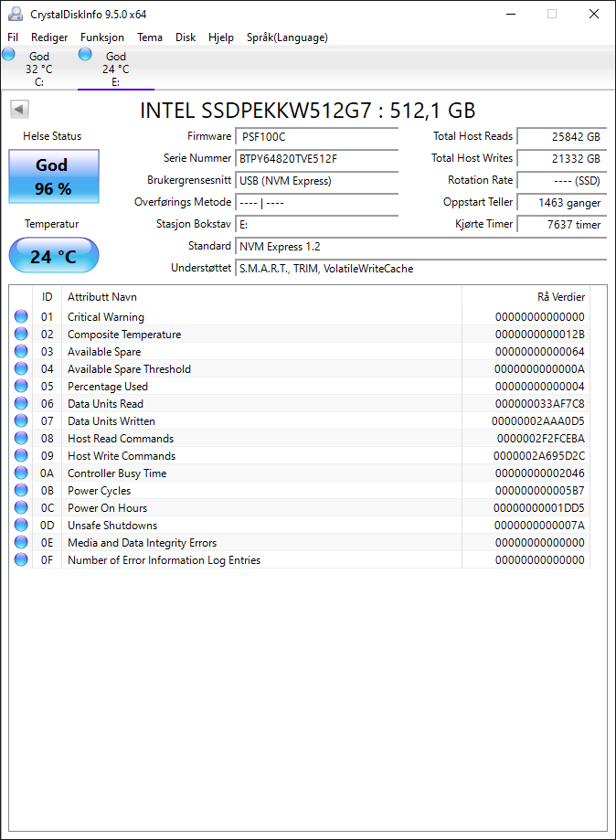Screen dimensions: 616x840
Task: Minimize the CrystalDiskInfo window
Action: [511, 14]
